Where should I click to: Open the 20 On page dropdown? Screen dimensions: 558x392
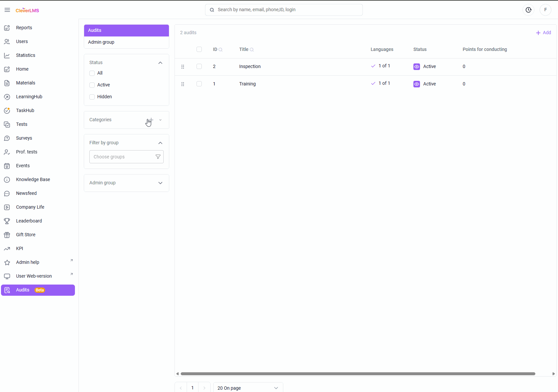[x=248, y=388]
